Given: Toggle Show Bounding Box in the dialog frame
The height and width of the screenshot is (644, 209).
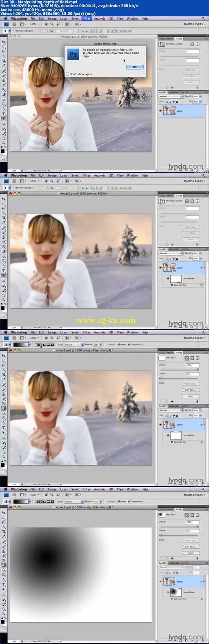Looking at the screenshot, I should [x=24, y=31].
